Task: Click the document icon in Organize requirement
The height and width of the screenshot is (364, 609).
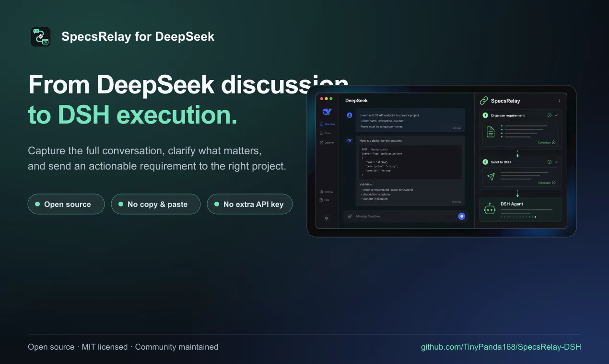Action: (491, 132)
